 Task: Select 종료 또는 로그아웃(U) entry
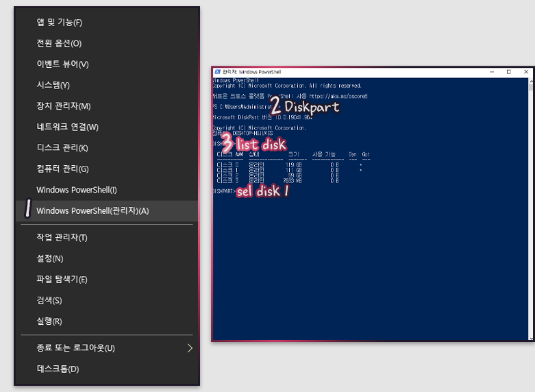click(107, 348)
